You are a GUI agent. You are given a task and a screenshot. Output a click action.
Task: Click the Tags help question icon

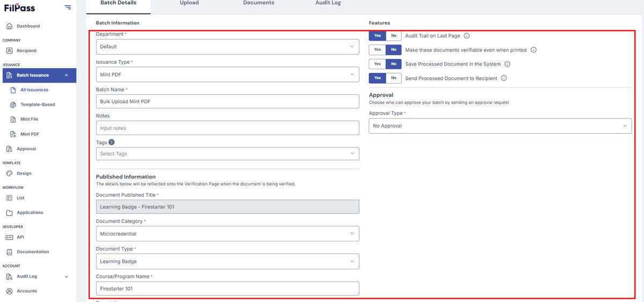click(x=112, y=142)
